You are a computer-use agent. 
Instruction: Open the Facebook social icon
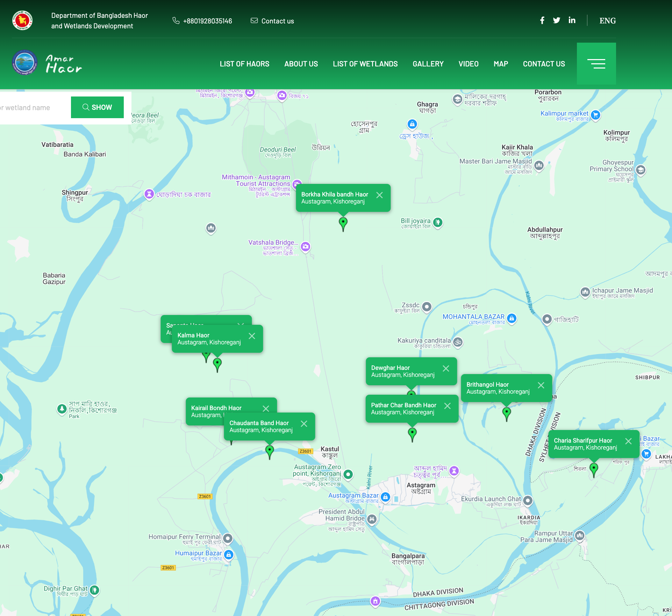[542, 21]
